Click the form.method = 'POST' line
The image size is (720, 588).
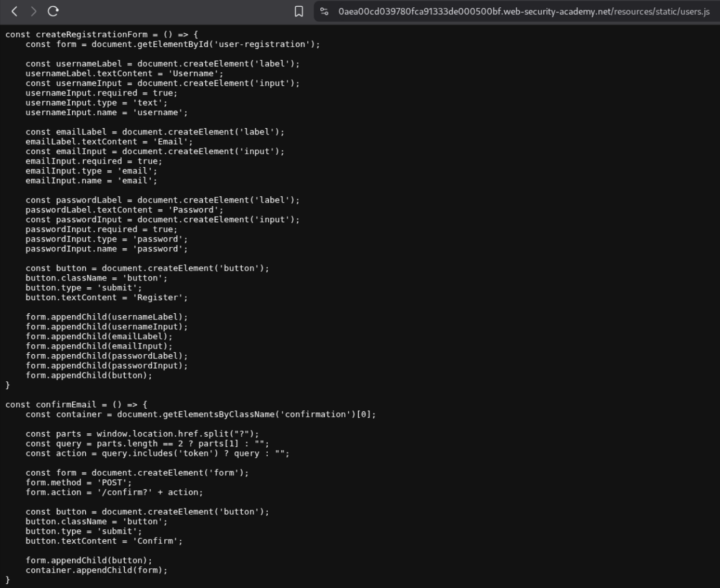tap(78, 483)
